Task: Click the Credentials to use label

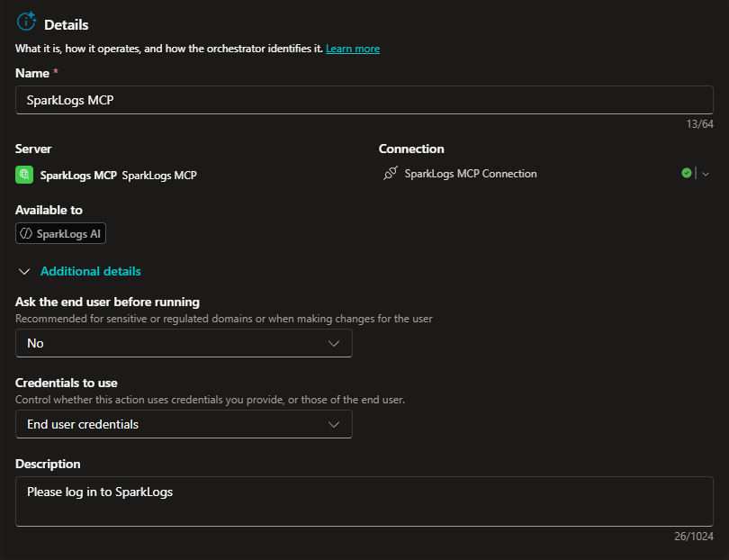Action: tap(67, 383)
